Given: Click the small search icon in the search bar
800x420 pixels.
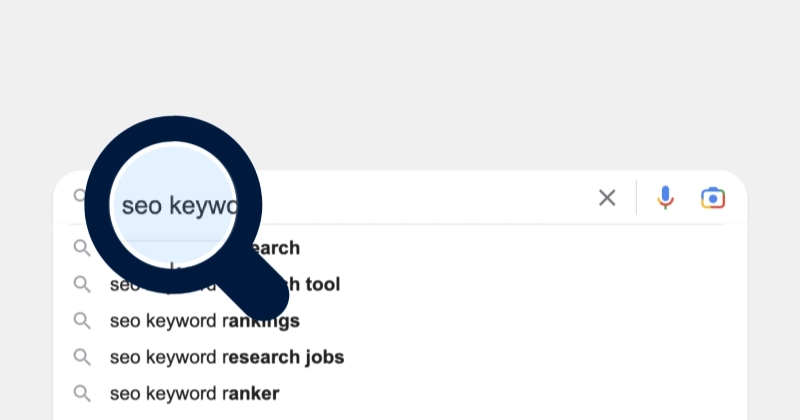Looking at the screenshot, I should pos(80,195).
